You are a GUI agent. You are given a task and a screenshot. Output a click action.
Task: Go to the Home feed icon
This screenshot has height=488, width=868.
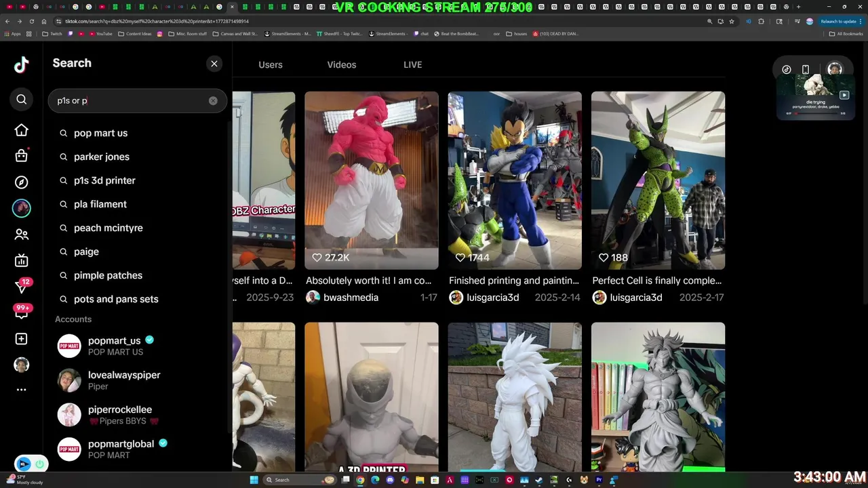(x=22, y=130)
